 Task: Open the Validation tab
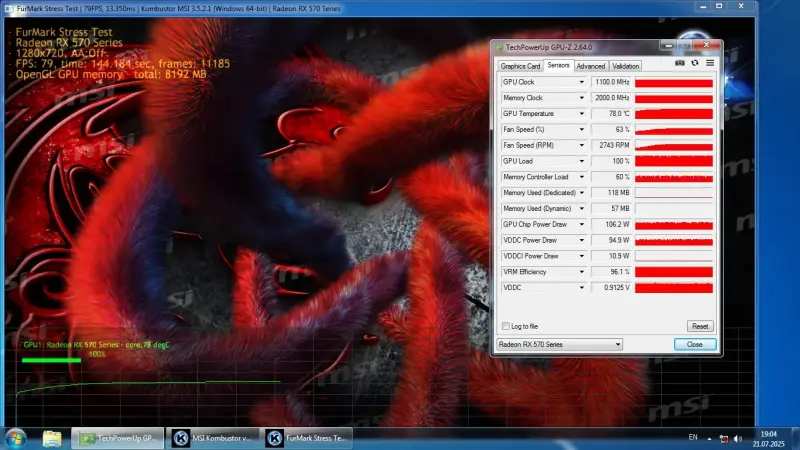pos(625,66)
